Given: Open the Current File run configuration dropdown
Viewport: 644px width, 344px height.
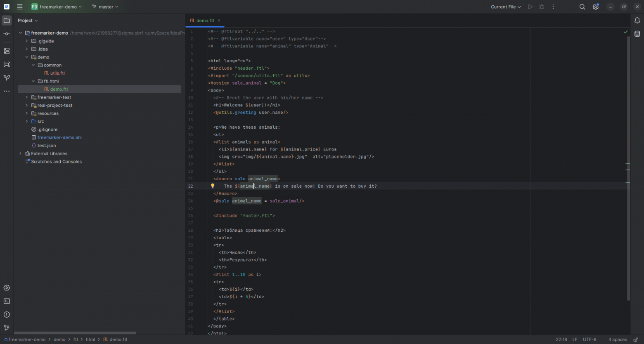Looking at the screenshot, I should (506, 7).
